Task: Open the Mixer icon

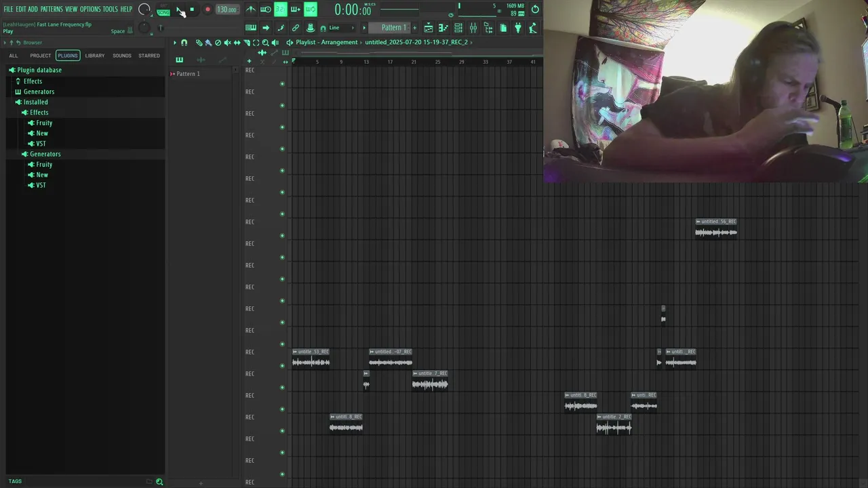Action: coord(473,28)
